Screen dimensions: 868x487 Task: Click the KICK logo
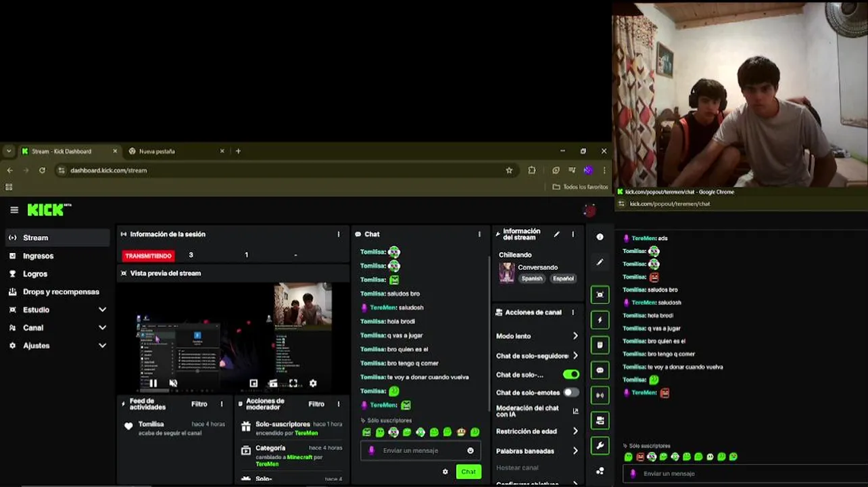click(x=49, y=210)
